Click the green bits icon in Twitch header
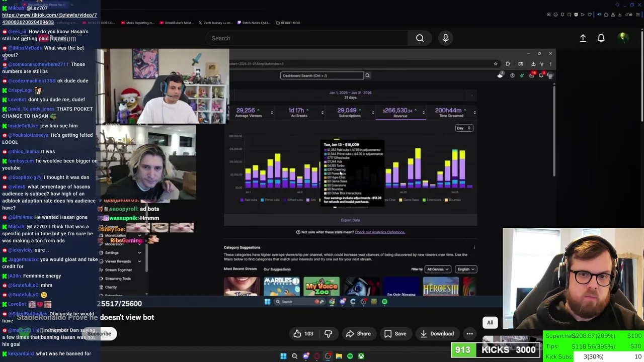The image size is (644, 362). (522, 75)
